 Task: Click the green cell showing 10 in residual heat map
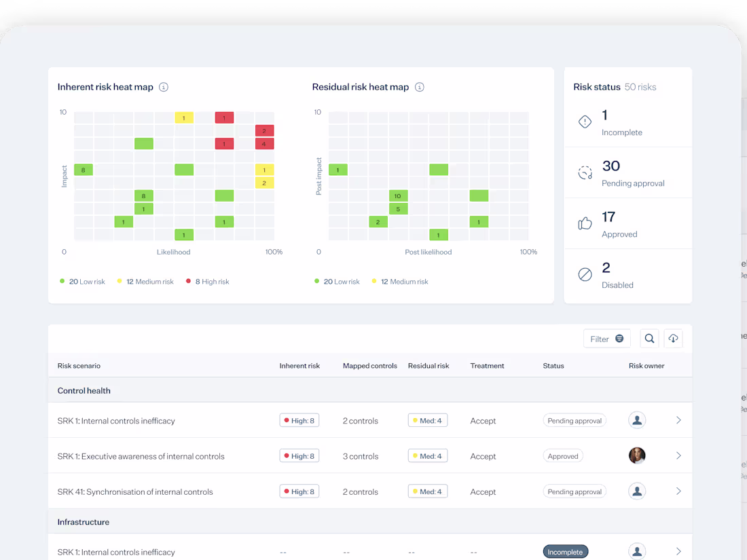pyautogui.click(x=398, y=195)
